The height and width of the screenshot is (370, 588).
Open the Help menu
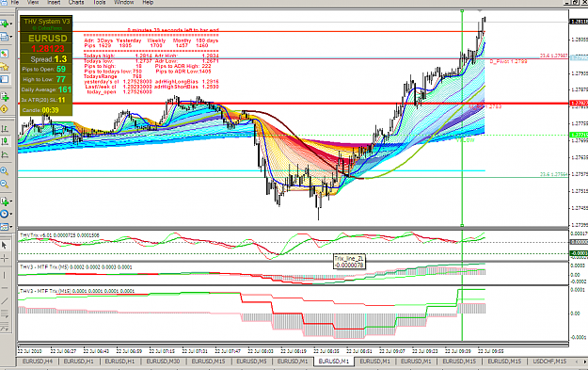(148, 2)
